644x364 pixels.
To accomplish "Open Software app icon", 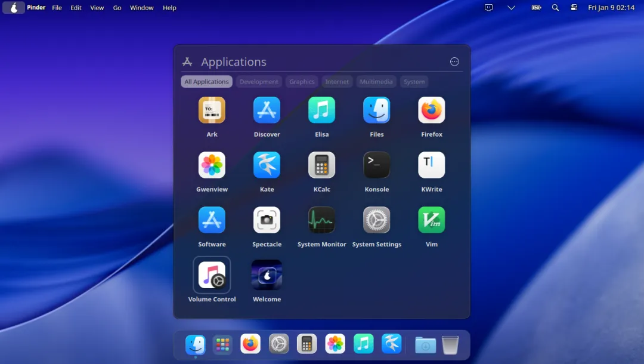I will click(212, 220).
